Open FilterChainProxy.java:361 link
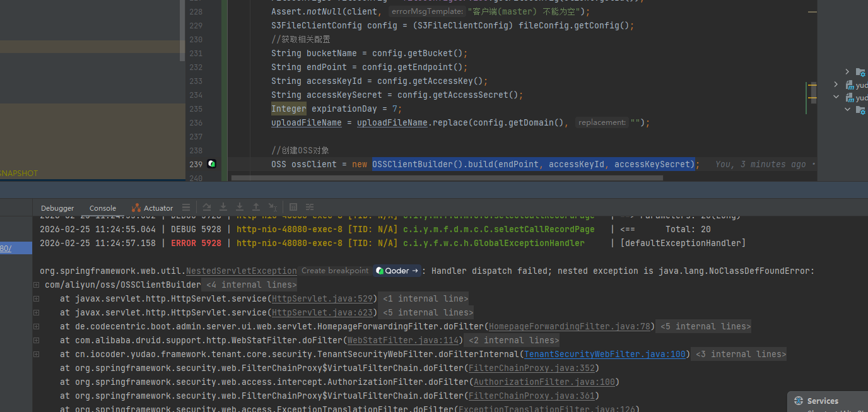Image resolution: width=868 pixels, height=412 pixels. [531, 396]
